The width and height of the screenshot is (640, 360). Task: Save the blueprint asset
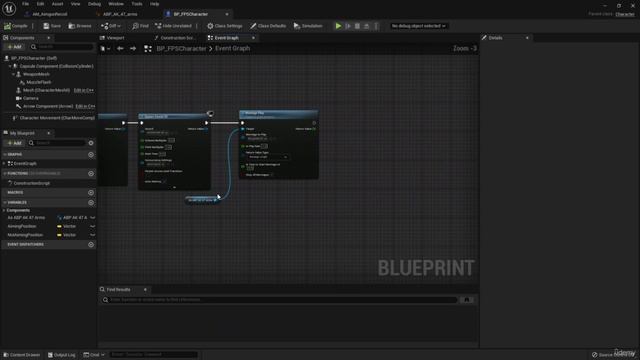coord(52,26)
